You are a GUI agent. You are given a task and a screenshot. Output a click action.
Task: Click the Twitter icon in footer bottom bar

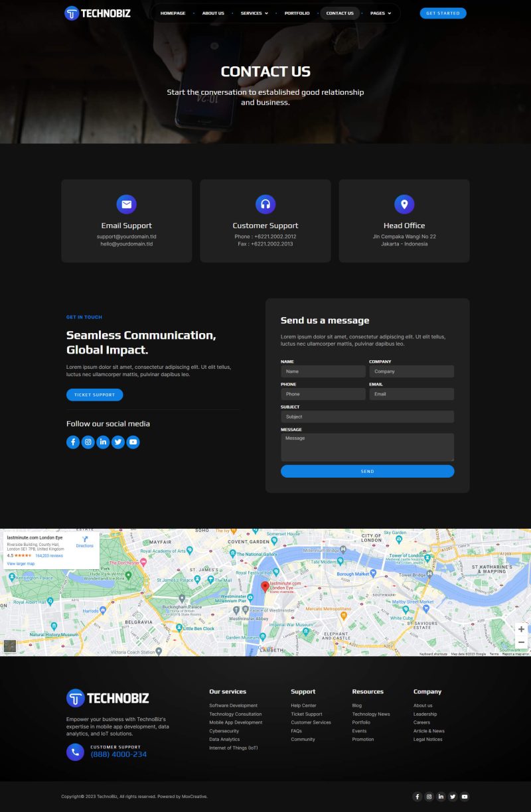pos(453,797)
